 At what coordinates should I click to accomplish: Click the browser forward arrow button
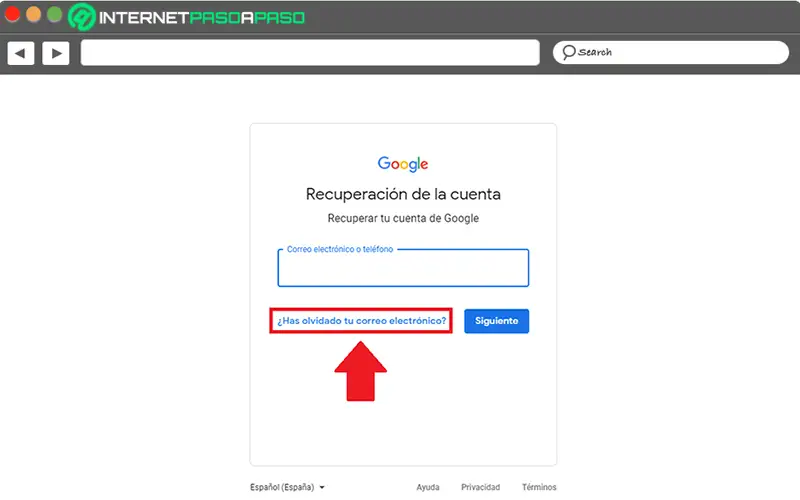(x=56, y=53)
